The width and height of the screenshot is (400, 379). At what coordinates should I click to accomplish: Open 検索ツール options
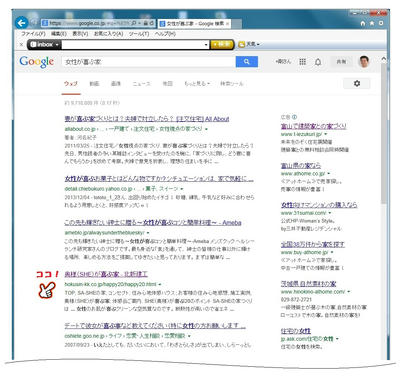232,84
